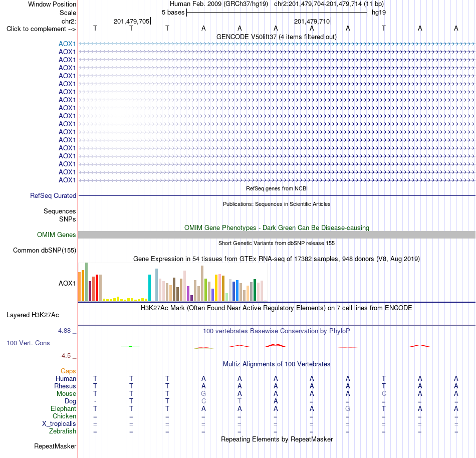Click the gray OMIM Genes bar
This screenshot has height=458, width=476.
pos(277,235)
